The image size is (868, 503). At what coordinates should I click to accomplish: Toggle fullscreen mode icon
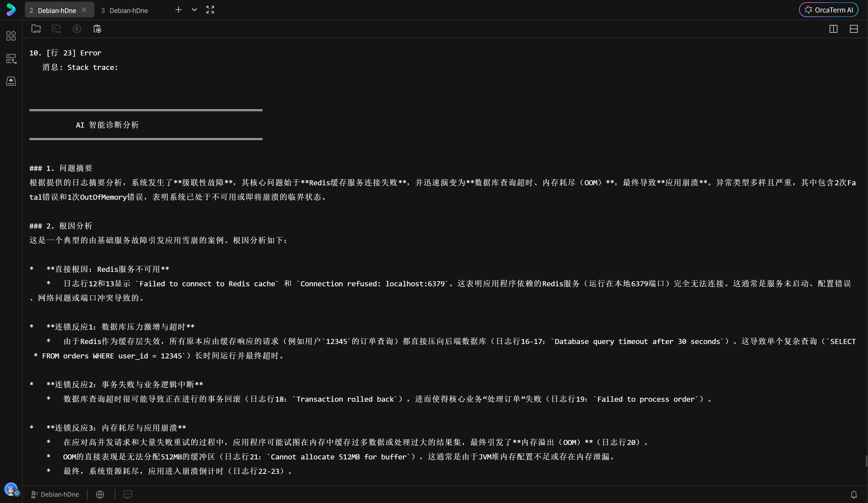[210, 10]
